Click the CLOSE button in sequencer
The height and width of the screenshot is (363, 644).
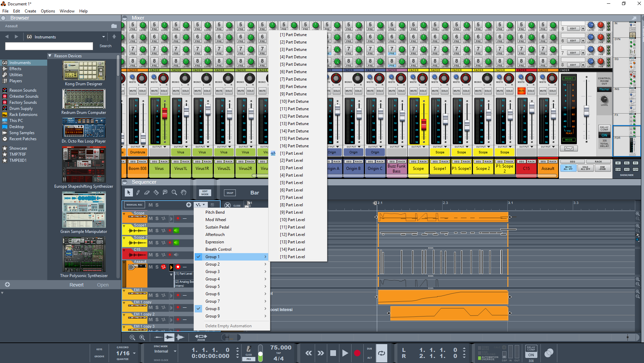click(x=232, y=205)
